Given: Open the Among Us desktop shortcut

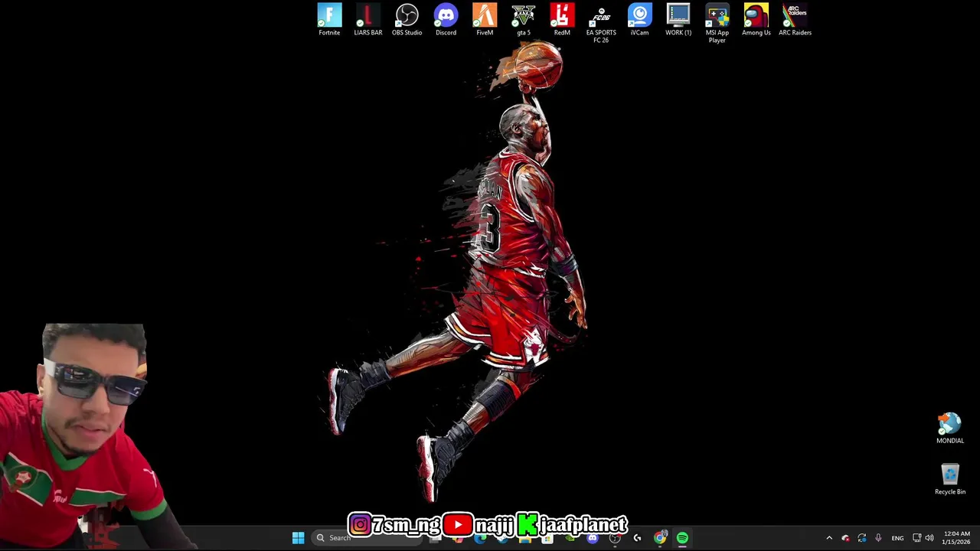Looking at the screenshot, I should (x=756, y=20).
